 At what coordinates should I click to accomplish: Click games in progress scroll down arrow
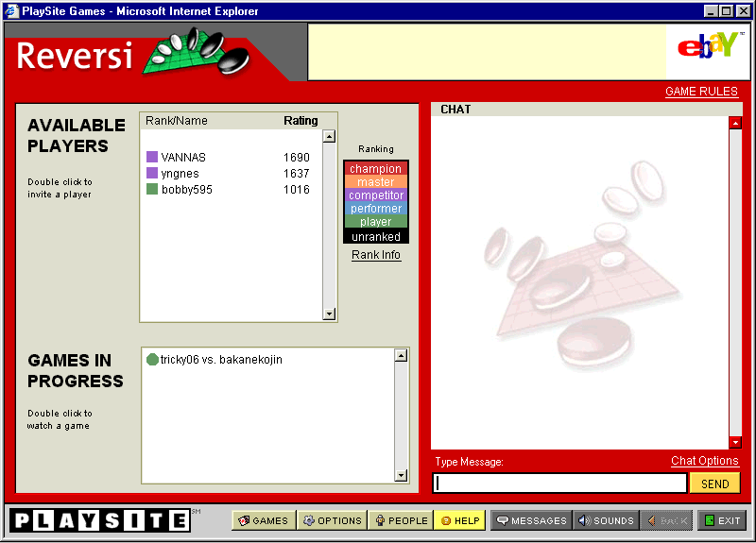[x=401, y=476]
